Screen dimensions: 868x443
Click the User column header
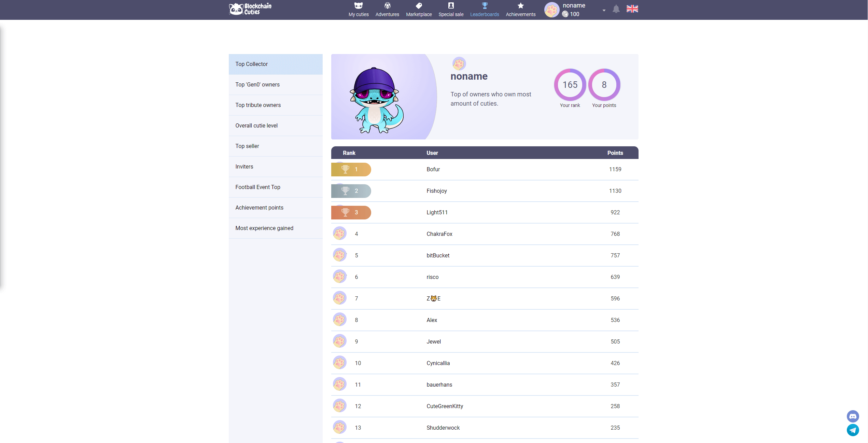point(432,153)
